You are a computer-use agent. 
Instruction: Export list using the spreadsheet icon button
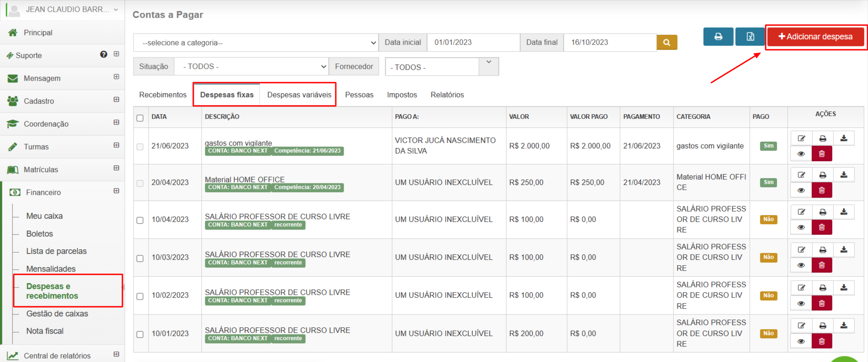point(750,37)
